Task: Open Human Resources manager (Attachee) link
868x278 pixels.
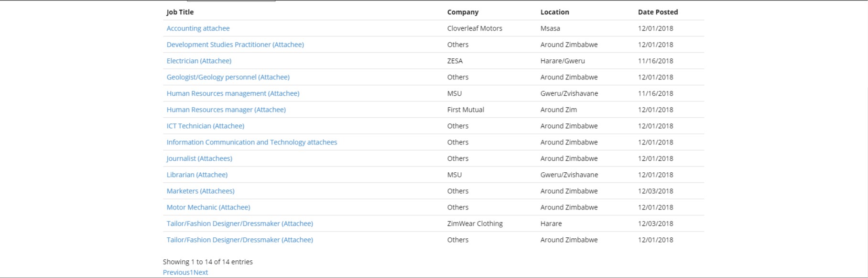Action: click(226, 110)
